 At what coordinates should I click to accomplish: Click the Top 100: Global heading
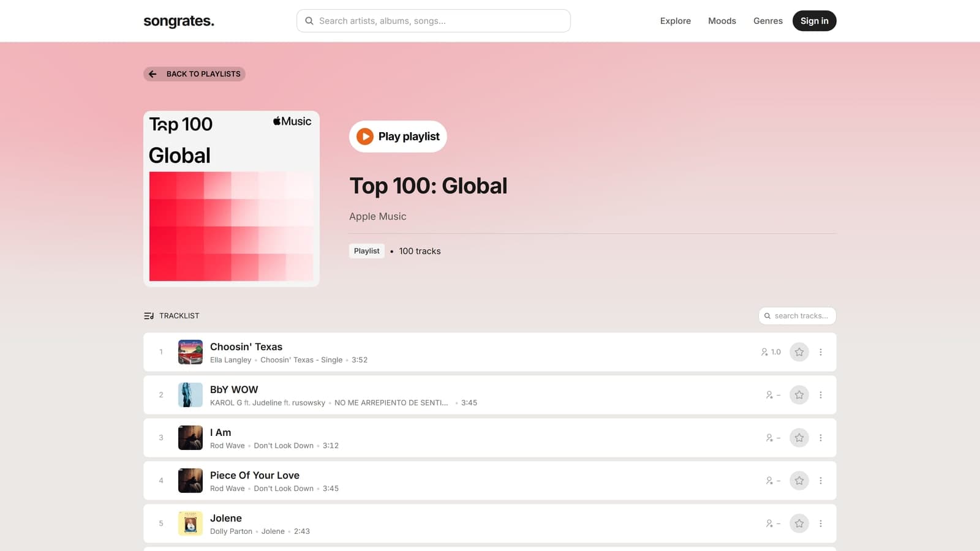pyautogui.click(x=428, y=186)
